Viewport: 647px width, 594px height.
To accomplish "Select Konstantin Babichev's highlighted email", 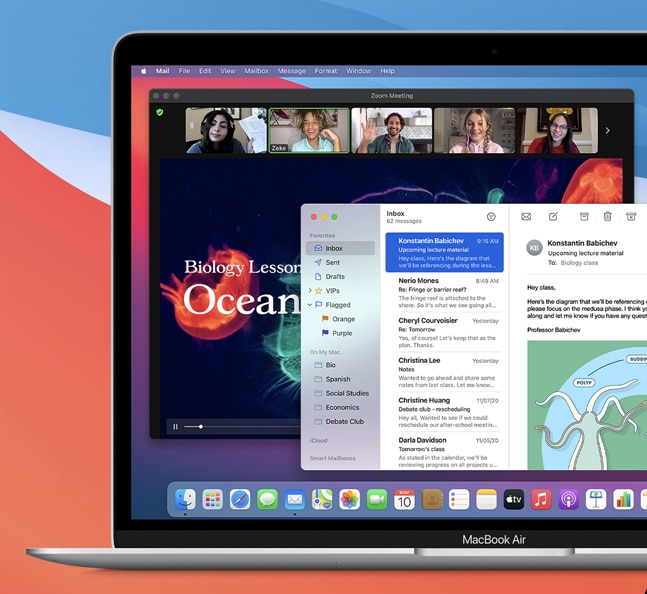I will pos(444,252).
